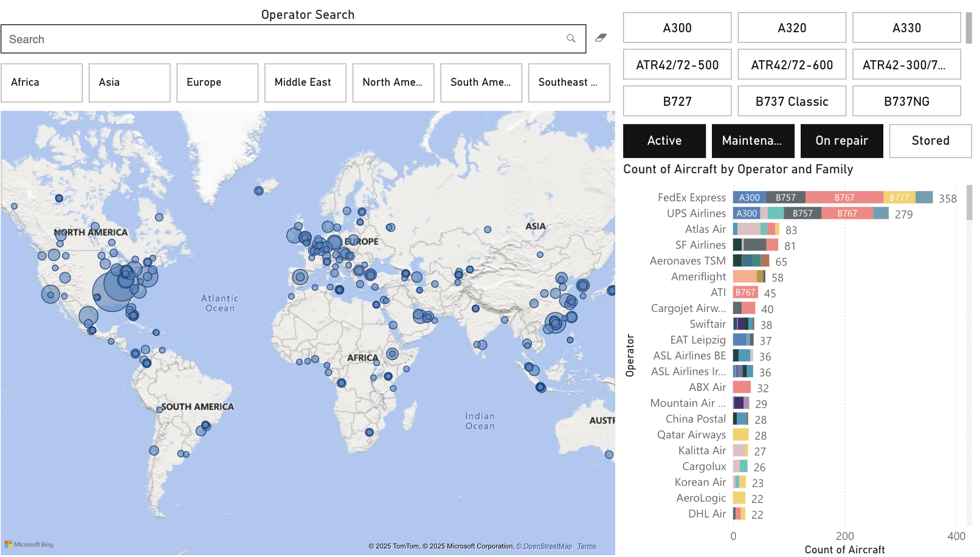
Task: Click the EAT Leipzig operator label
Action: pyautogui.click(x=698, y=340)
